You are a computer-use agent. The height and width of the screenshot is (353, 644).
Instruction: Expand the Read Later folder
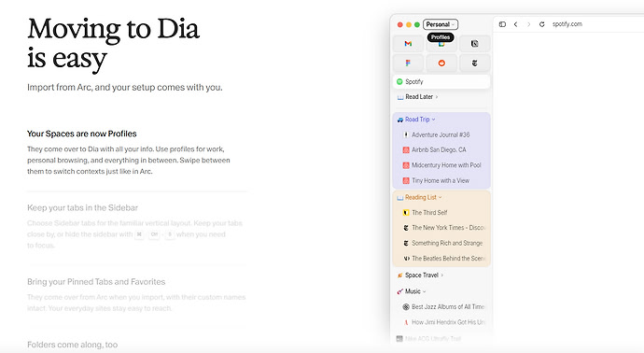point(417,97)
